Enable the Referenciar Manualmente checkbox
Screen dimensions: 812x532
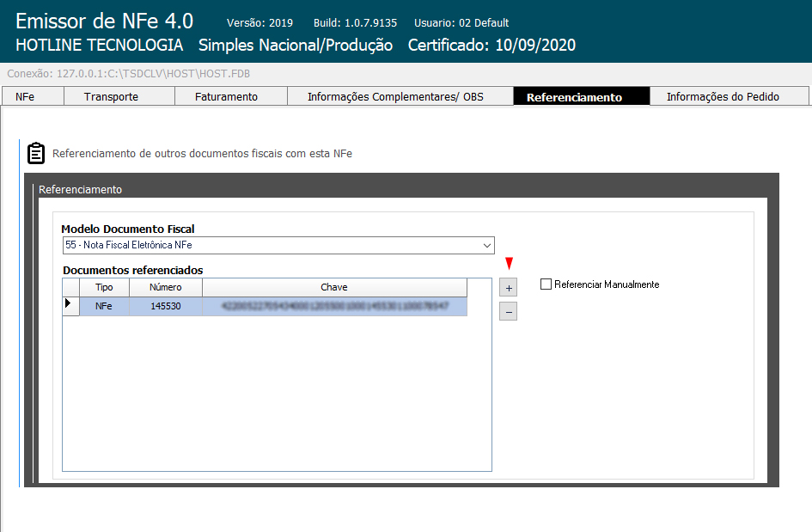(546, 284)
